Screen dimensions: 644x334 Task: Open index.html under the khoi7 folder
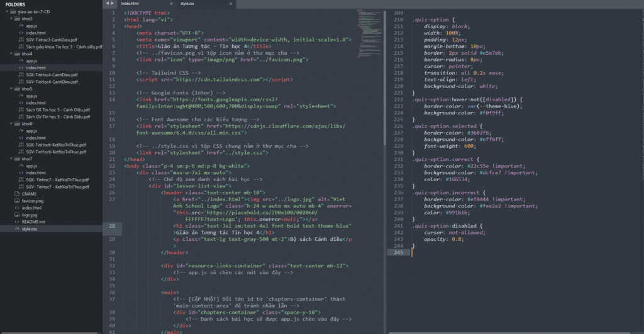point(36,172)
